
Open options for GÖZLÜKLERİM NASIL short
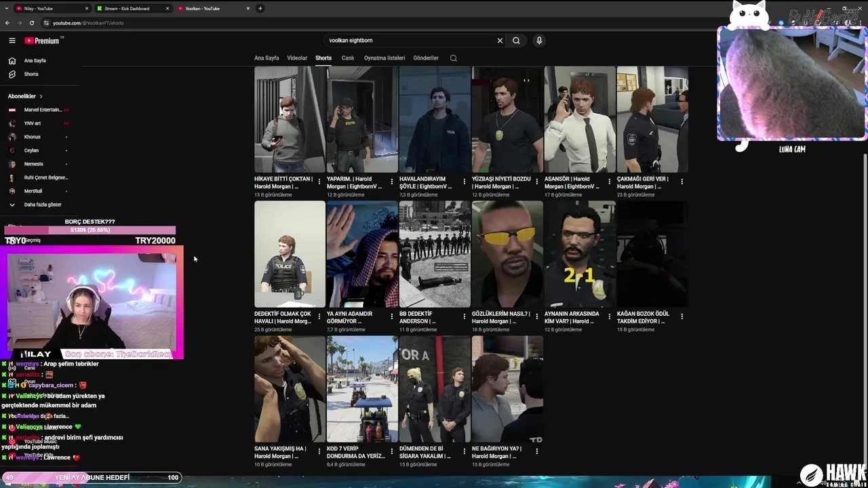tap(536, 317)
